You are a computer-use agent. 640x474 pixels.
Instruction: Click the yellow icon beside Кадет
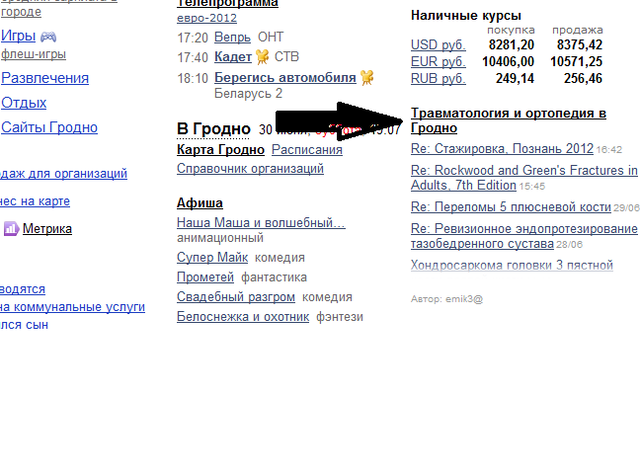tap(263, 57)
